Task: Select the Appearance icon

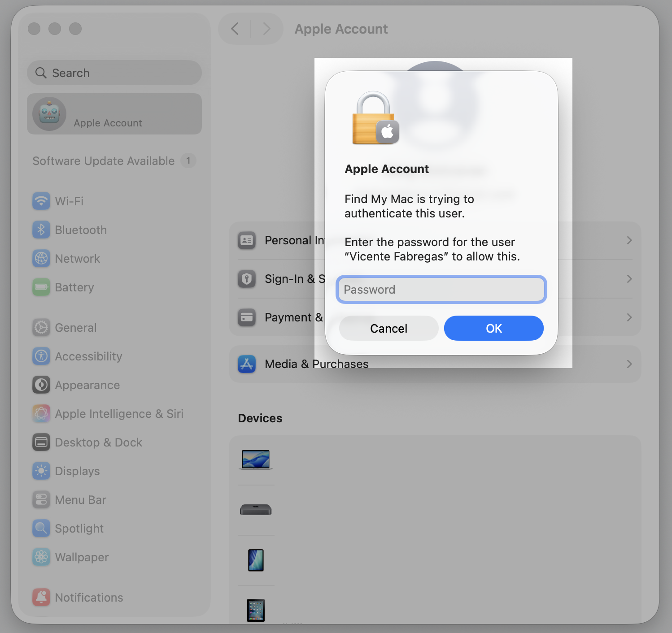Action: [x=41, y=385]
